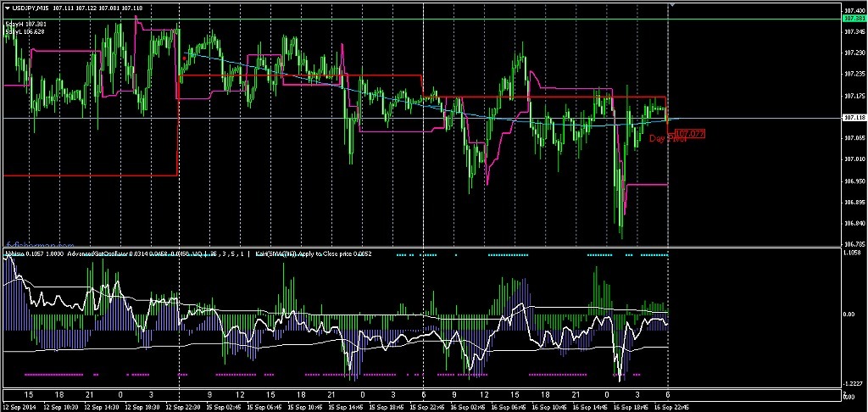Click the 107.400 price scale level

853,10
